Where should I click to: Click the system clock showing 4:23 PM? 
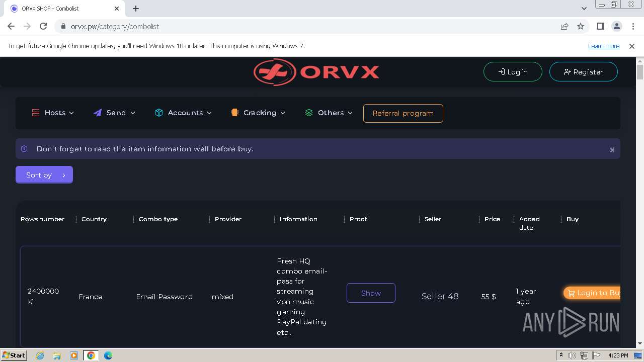click(x=618, y=355)
